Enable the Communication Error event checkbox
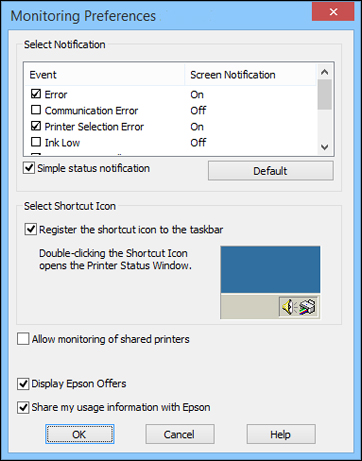Image resolution: width=362 pixels, height=461 pixels. [x=36, y=110]
